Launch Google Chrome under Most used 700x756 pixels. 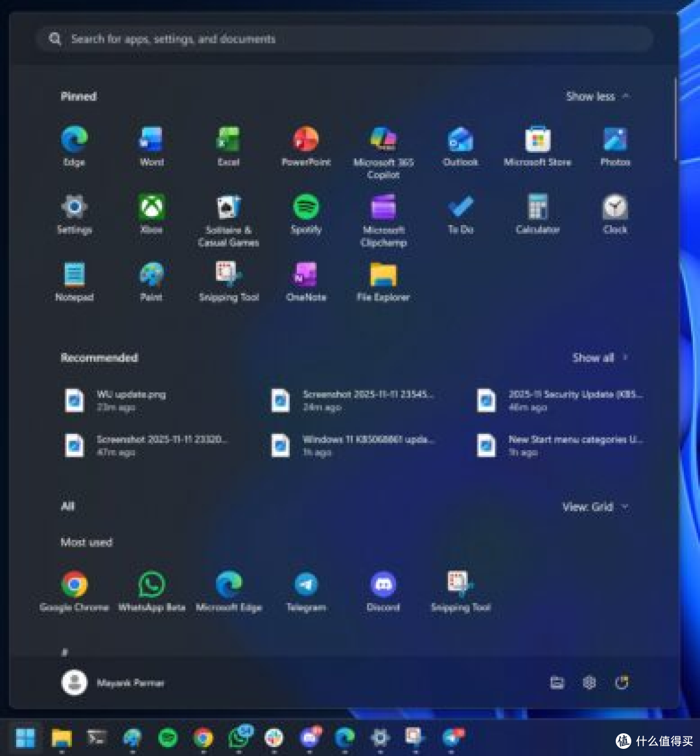[75, 591]
